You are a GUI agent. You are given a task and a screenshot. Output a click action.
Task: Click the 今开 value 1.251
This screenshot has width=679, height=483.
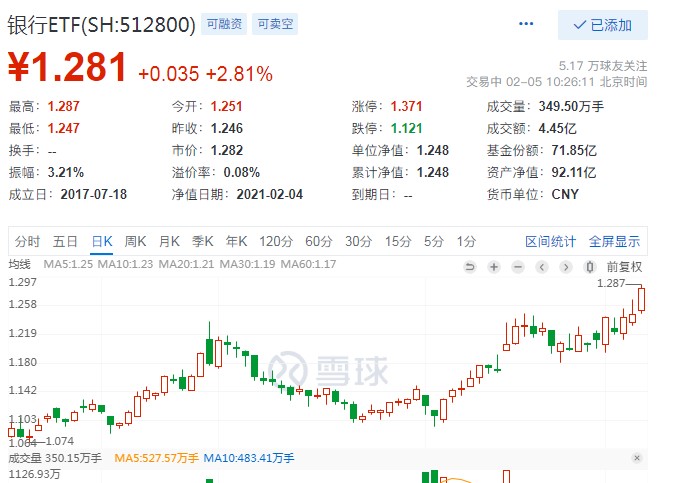coord(226,106)
